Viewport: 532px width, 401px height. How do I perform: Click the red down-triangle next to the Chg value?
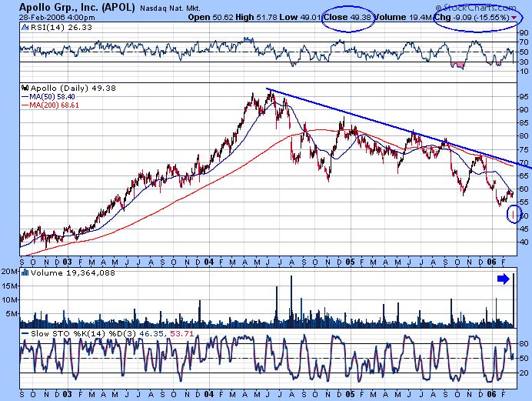click(514, 17)
